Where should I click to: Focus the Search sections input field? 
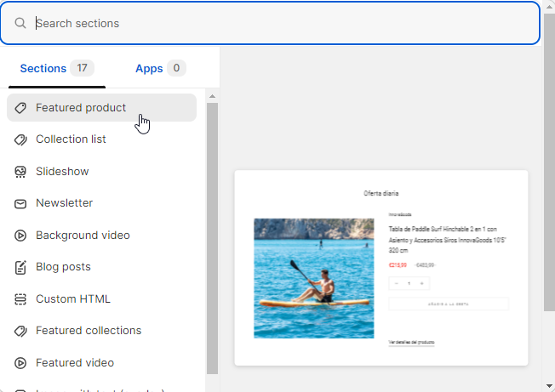click(281, 23)
